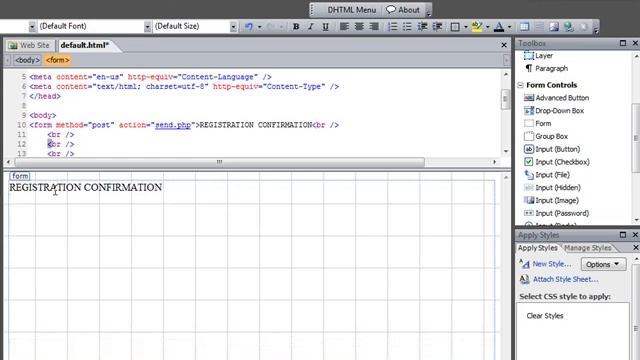The image size is (640, 360).
Task: Align text right
Action: pos(373,27)
